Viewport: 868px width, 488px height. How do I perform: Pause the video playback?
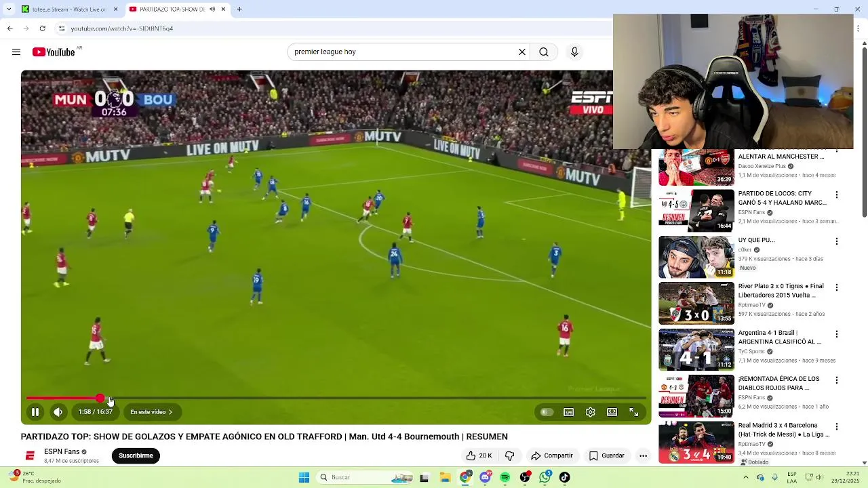click(x=35, y=412)
